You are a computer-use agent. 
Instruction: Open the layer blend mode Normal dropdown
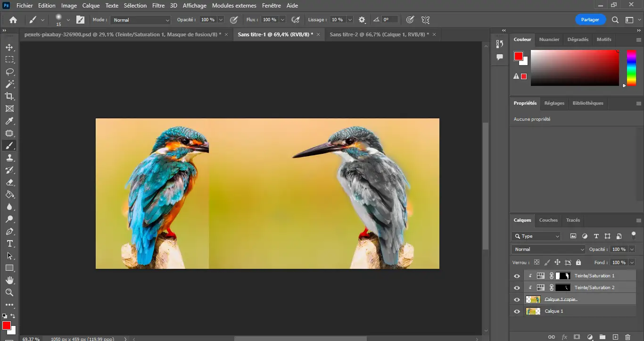(548, 249)
